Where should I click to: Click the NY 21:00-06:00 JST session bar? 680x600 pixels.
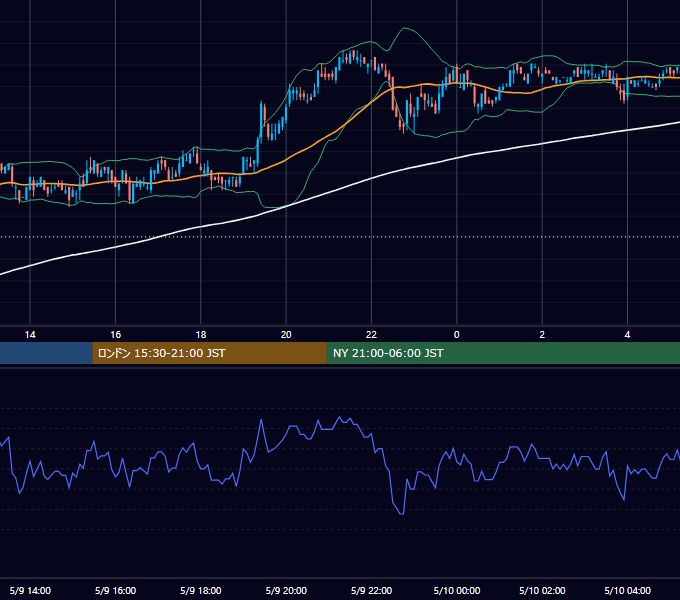pos(503,353)
